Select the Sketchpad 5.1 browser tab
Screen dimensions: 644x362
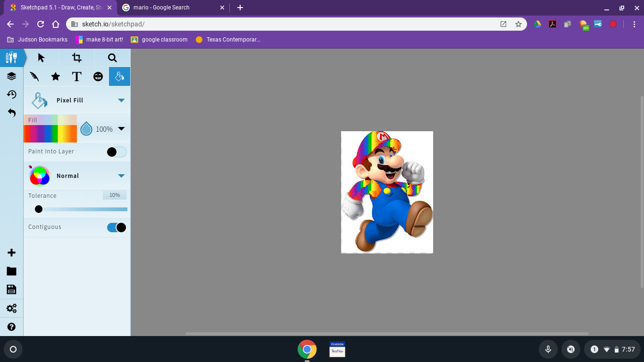click(x=61, y=8)
